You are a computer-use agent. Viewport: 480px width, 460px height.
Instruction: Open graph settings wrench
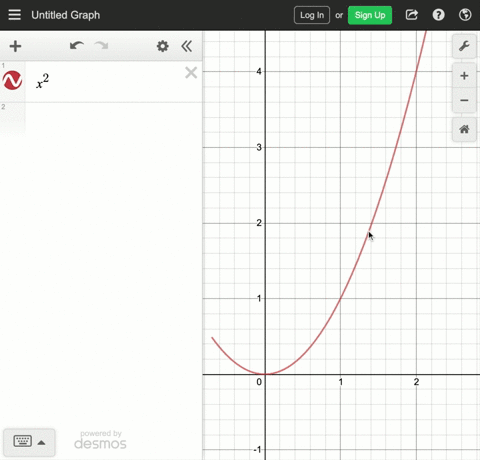pos(464,46)
